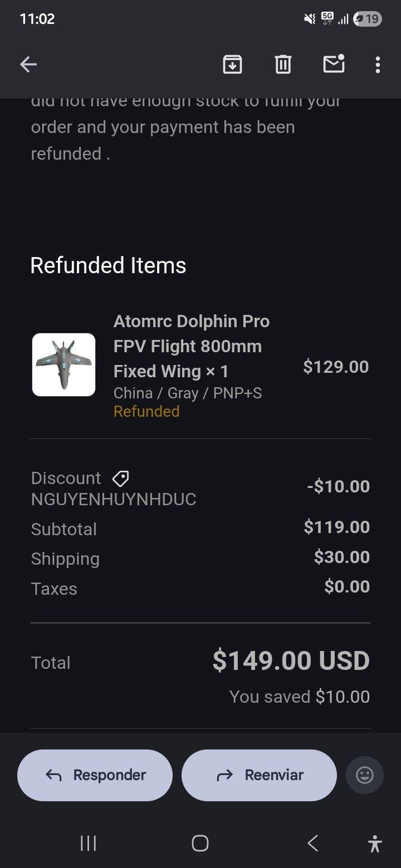Open the three-dot overflow menu
The height and width of the screenshot is (868, 401).
378,65
